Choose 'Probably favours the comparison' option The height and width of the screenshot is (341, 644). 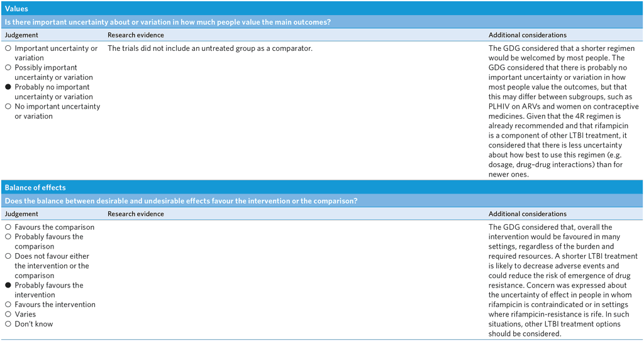coord(8,237)
